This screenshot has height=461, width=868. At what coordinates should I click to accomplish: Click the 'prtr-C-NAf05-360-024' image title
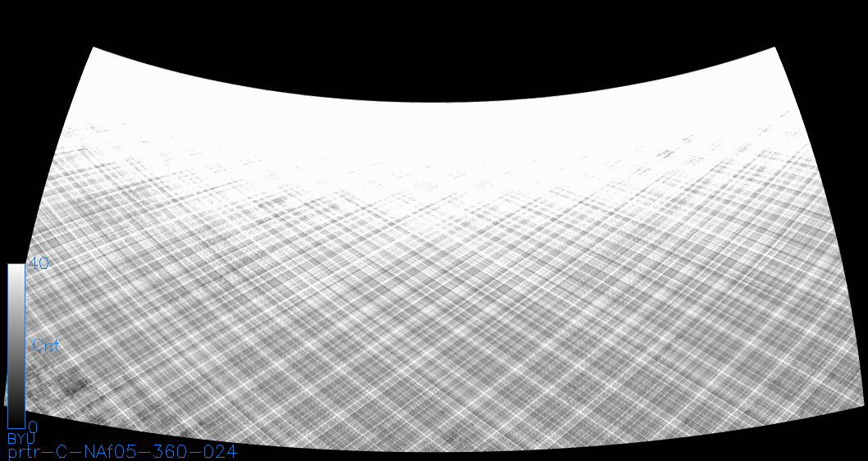pyautogui.click(x=122, y=452)
